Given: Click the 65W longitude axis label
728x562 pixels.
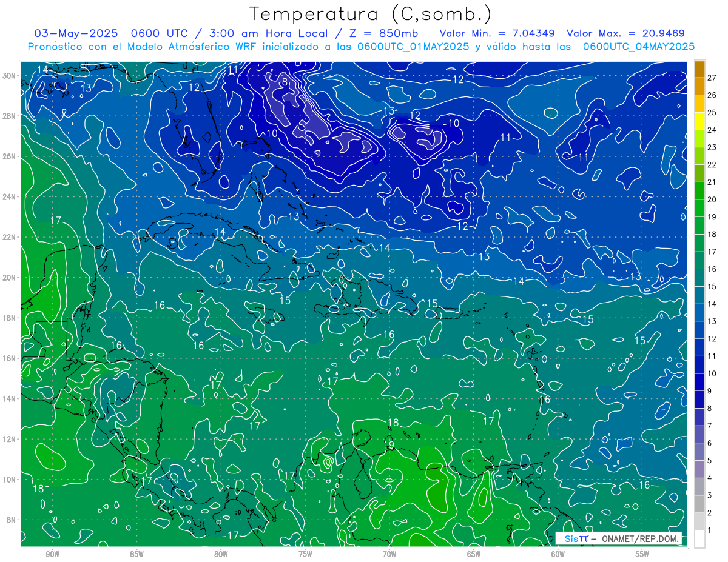Looking at the screenshot, I should [x=474, y=554].
